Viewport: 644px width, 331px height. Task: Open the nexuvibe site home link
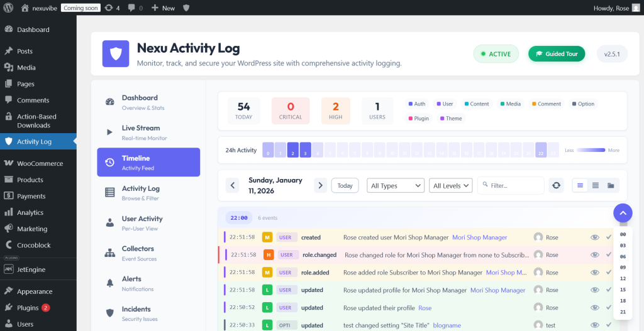(38, 8)
